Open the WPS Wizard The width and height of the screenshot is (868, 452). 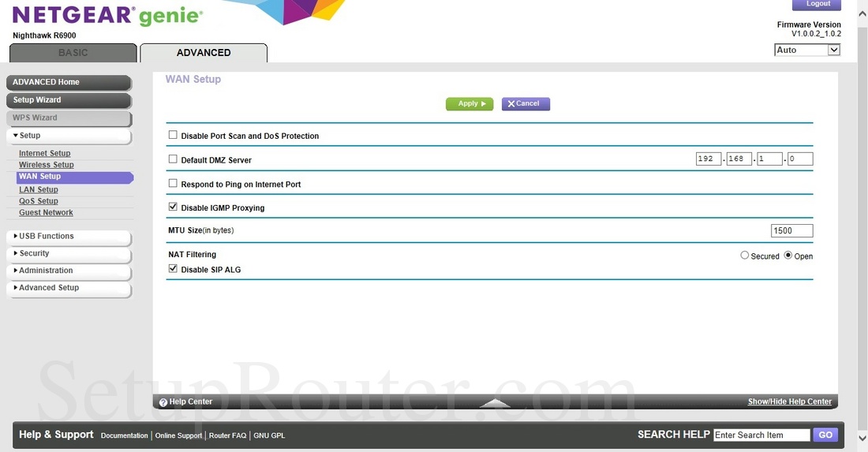pos(69,118)
